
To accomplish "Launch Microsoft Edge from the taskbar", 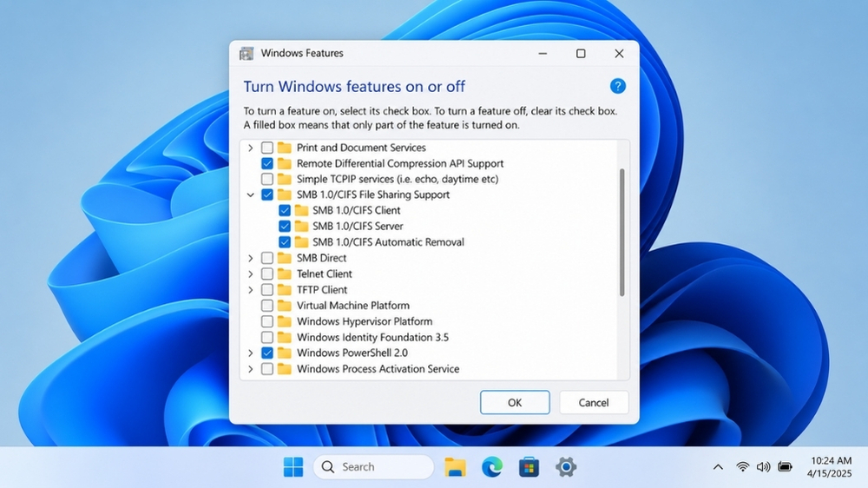I will [x=491, y=467].
